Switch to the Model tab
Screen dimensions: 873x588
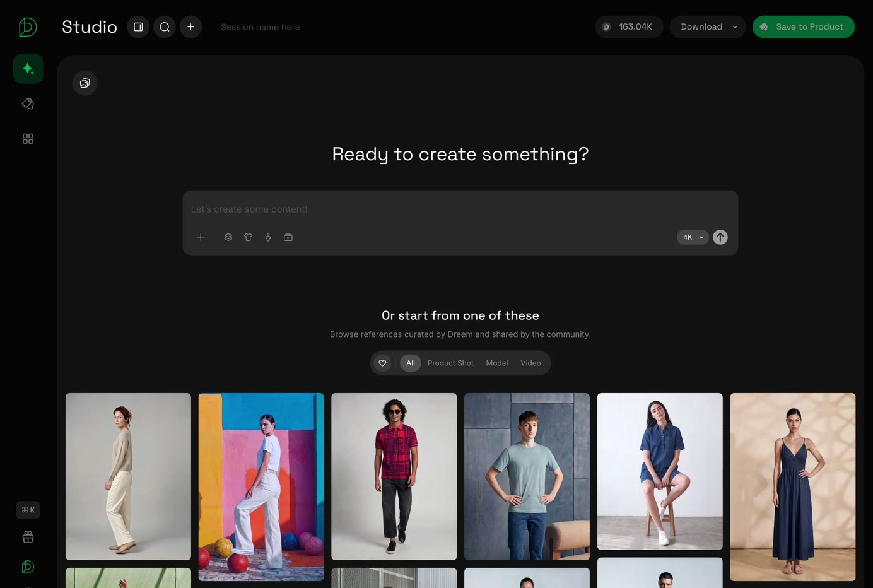[497, 363]
